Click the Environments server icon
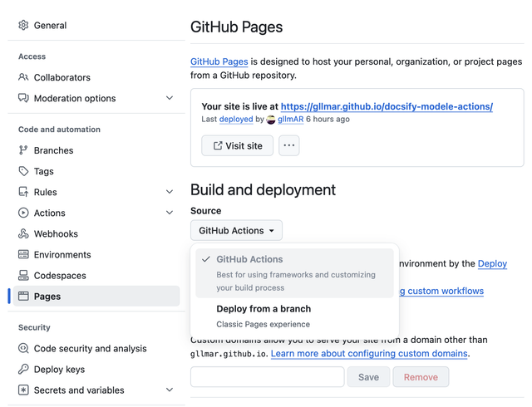532x407 pixels. [x=23, y=254]
